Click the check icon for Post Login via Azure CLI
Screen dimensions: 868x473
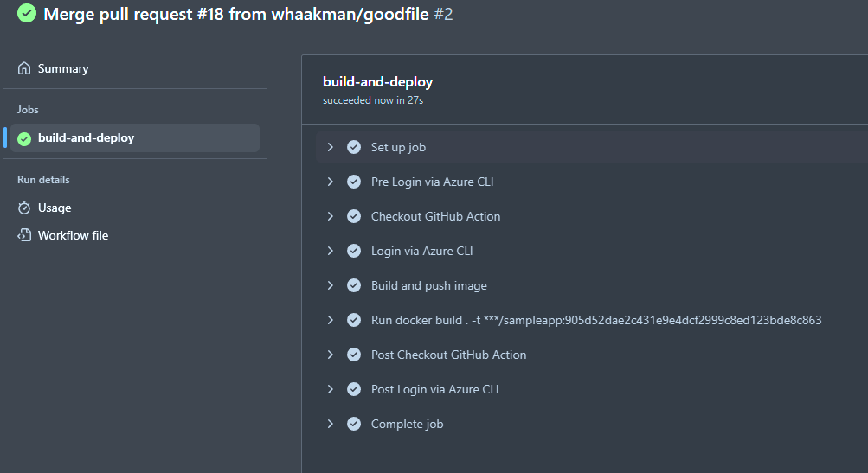coord(354,389)
